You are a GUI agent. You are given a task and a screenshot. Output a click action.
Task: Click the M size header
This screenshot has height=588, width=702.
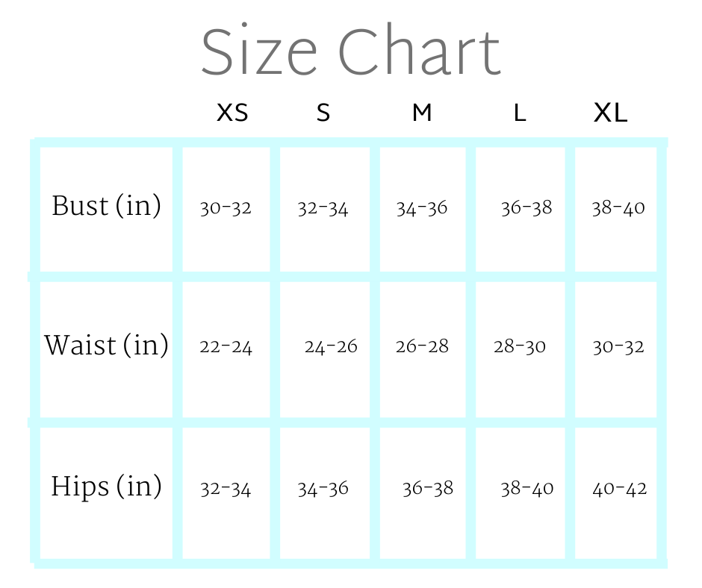click(x=422, y=113)
